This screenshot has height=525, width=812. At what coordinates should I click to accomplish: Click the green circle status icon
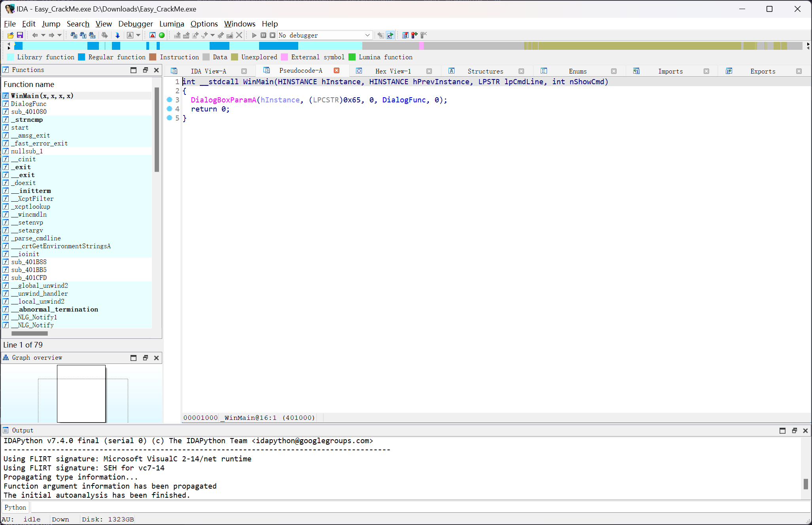click(162, 35)
